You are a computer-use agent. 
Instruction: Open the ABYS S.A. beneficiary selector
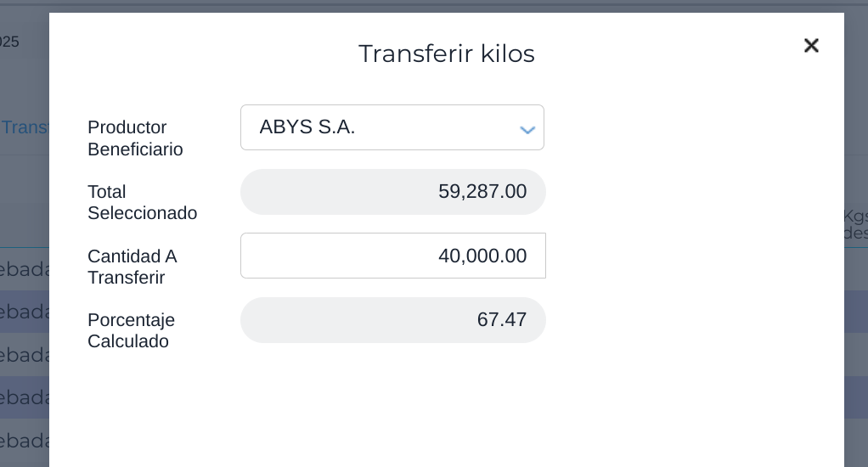[x=378, y=127]
